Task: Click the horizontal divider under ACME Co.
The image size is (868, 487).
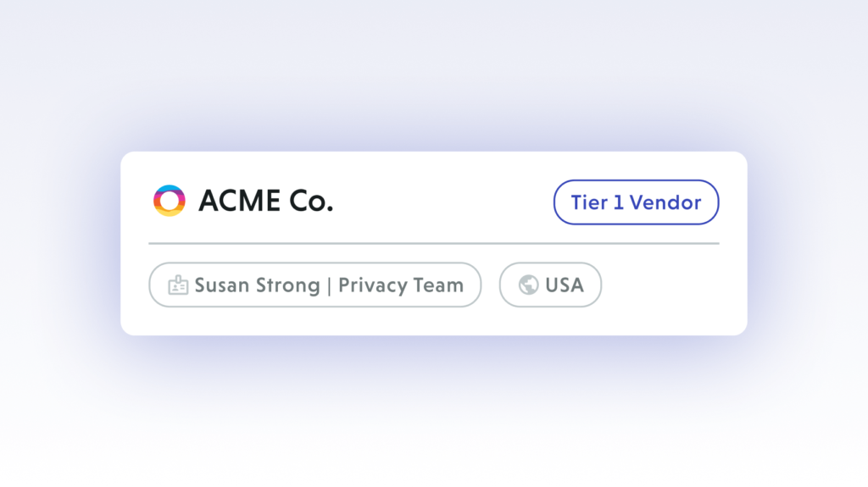Action: coord(434,243)
